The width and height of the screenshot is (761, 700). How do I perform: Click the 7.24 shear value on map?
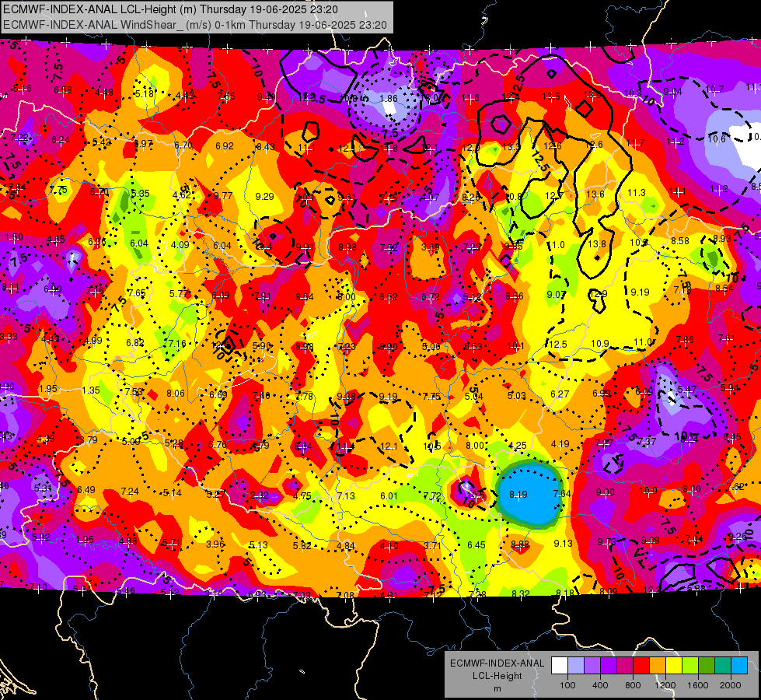click(130, 492)
